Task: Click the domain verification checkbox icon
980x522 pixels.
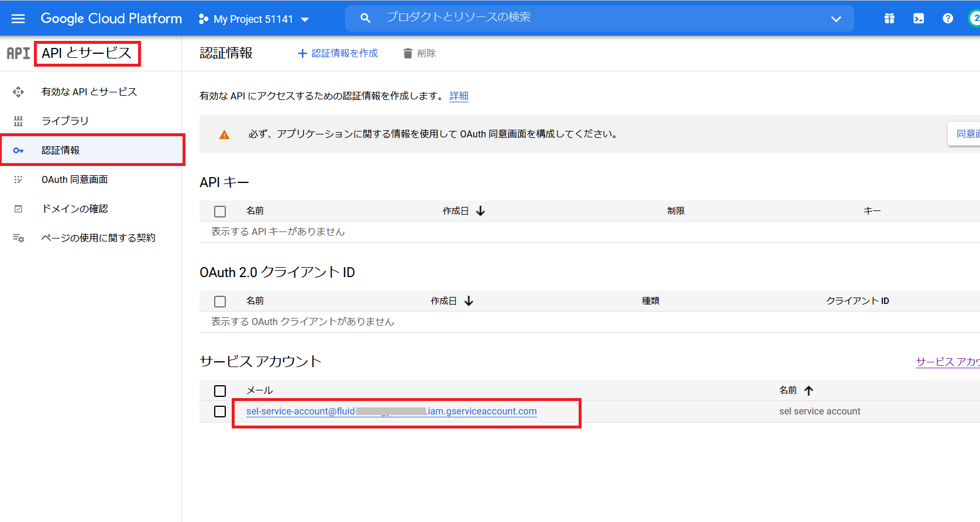Action: [x=18, y=209]
